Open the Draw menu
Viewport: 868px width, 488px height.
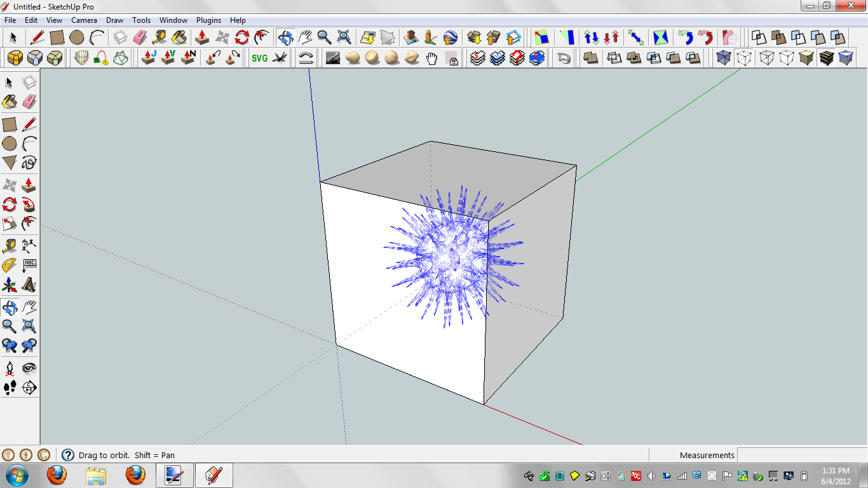114,20
